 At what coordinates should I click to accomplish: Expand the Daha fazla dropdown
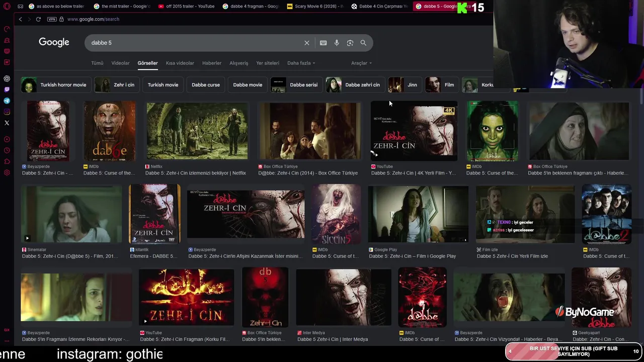(301, 63)
